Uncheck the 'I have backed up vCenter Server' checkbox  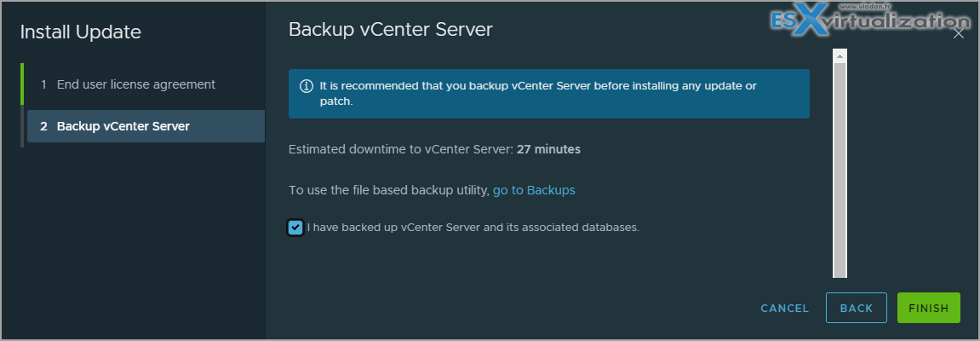click(295, 228)
